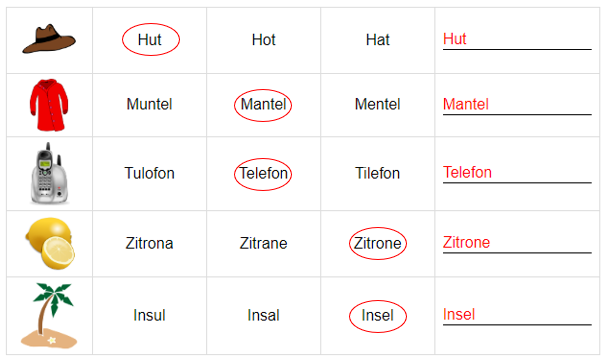Choose the misspelled word Muntel

point(150,104)
